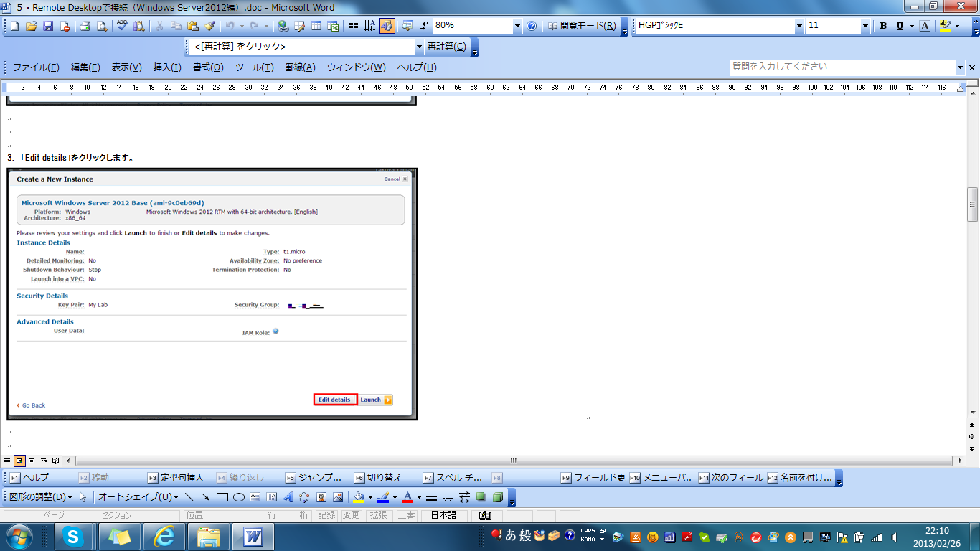980x551 pixels.
Task: Click the Paste clipboard icon
Action: (192, 26)
